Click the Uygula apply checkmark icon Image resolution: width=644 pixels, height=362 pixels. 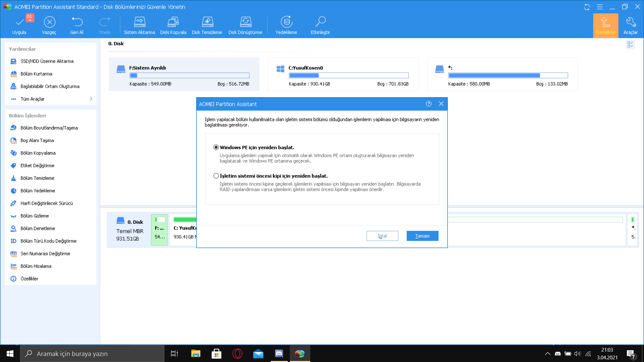click(19, 22)
